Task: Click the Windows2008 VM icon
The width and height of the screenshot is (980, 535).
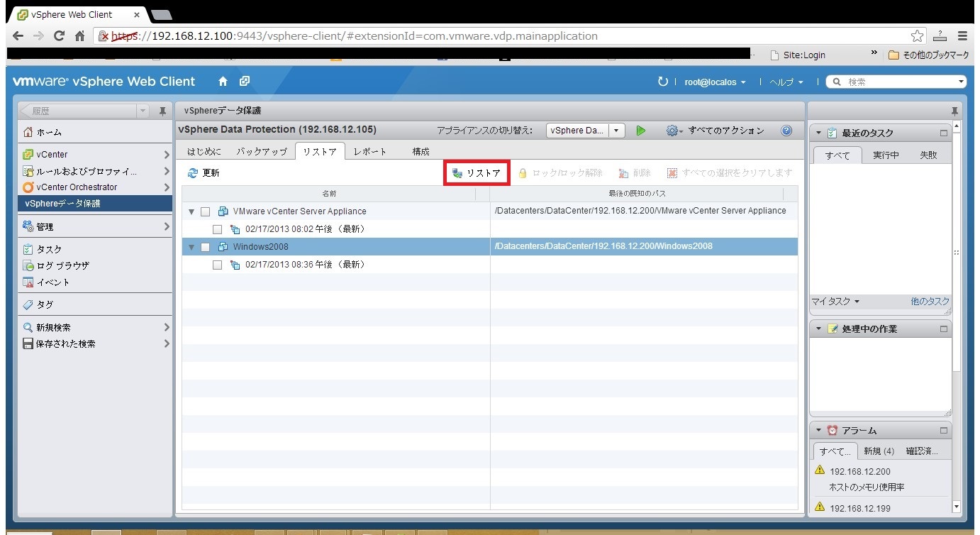Action: tap(223, 247)
